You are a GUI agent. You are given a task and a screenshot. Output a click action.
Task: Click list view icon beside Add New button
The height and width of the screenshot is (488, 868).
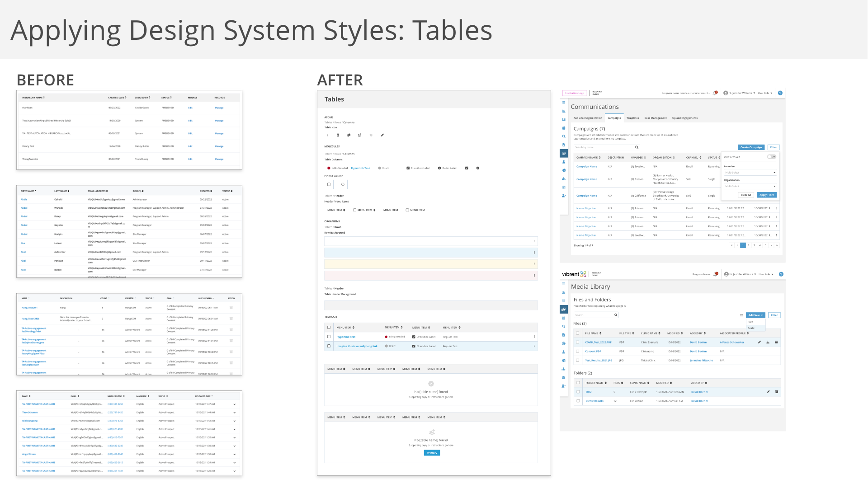click(x=741, y=315)
